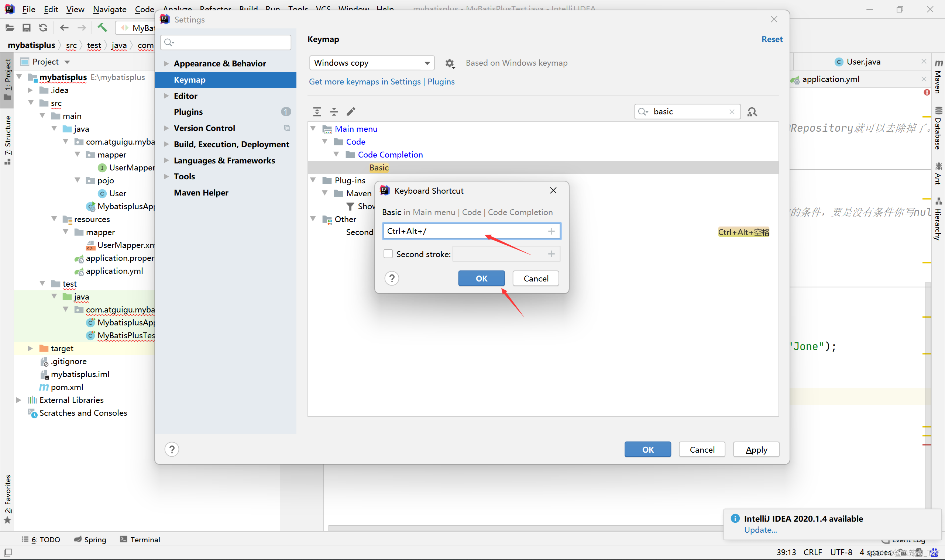945x560 pixels.
Task: Select the Basic action row
Action: coord(543,167)
